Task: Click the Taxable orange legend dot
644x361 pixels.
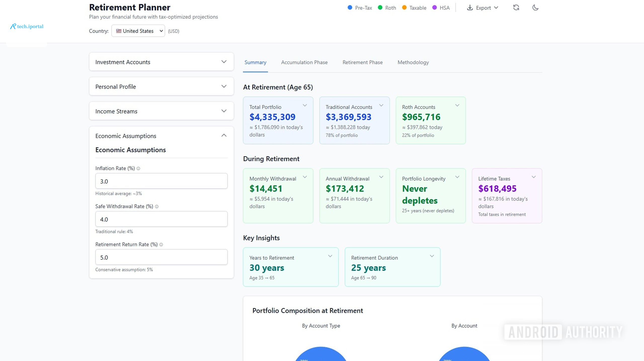Action: tap(404, 8)
